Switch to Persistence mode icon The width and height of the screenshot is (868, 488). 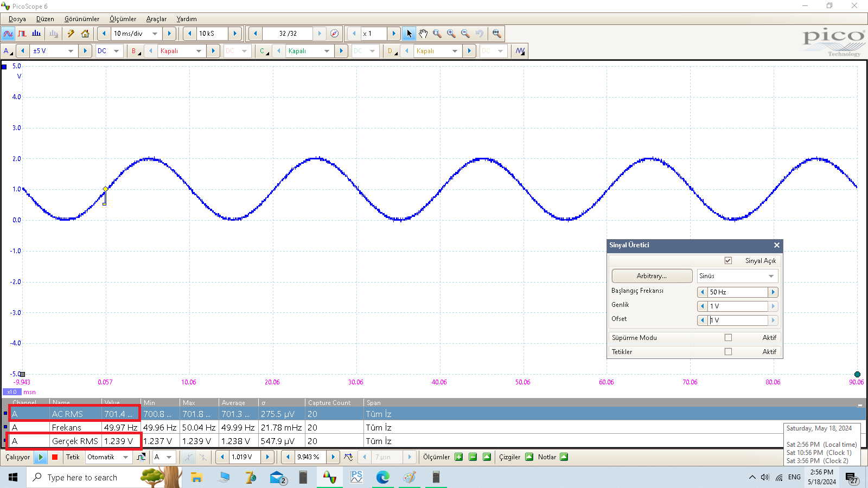pyautogui.click(x=22, y=34)
